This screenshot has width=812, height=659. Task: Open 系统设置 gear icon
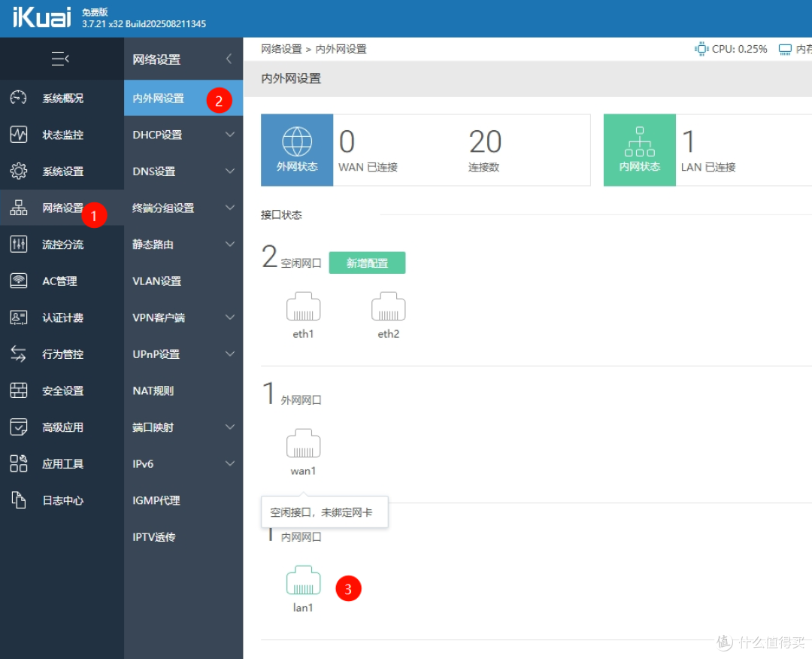(19, 171)
